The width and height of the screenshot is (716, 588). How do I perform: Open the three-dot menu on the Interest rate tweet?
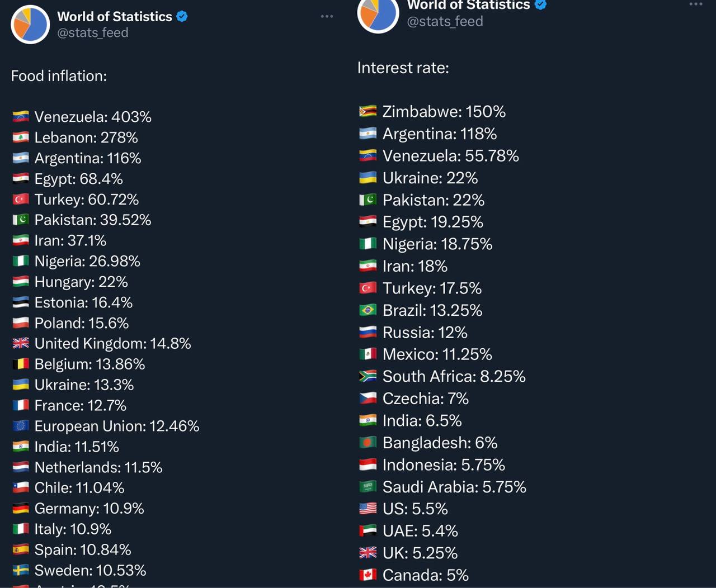[x=695, y=4]
